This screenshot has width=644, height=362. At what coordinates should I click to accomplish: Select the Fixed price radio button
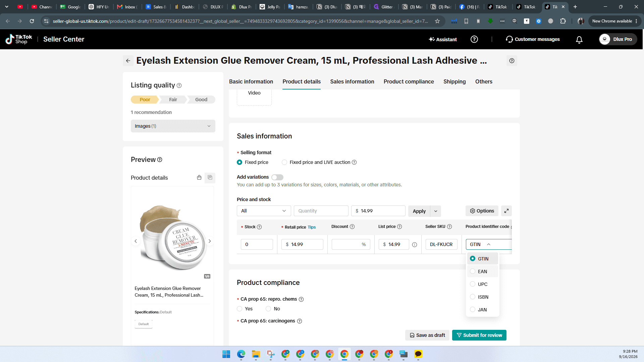[239, 162]
